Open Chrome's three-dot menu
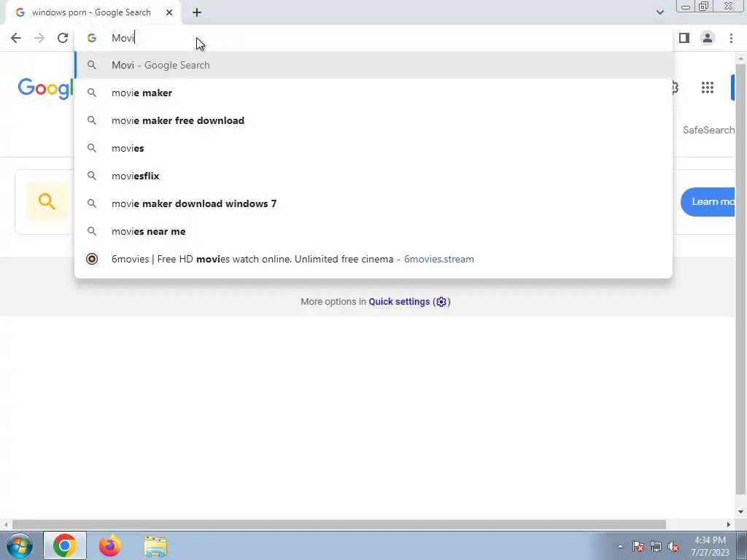 click(x=731, y=38)
